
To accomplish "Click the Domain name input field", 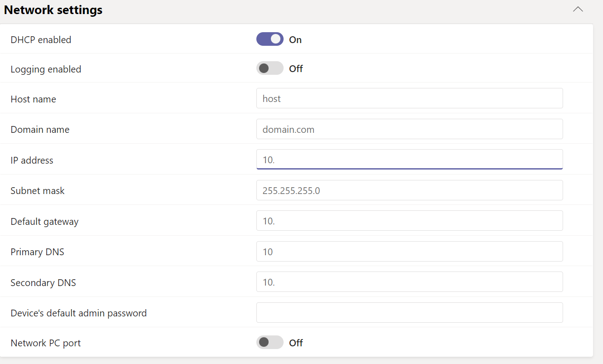I will (409, 129).
